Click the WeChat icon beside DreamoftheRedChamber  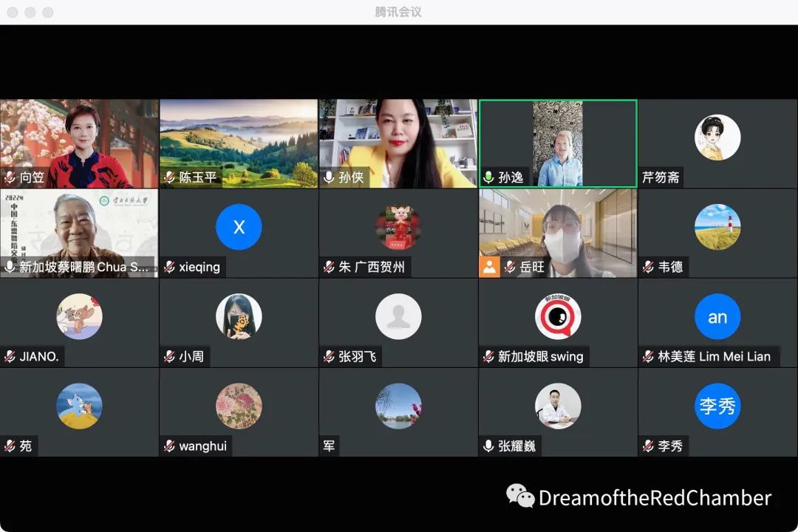pos(519,498)
